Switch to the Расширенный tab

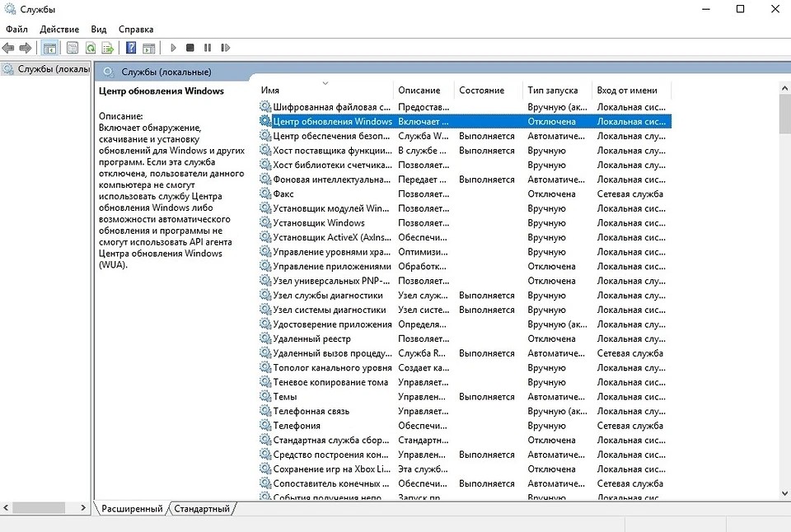pyautogui.click(x=132, y=509)
